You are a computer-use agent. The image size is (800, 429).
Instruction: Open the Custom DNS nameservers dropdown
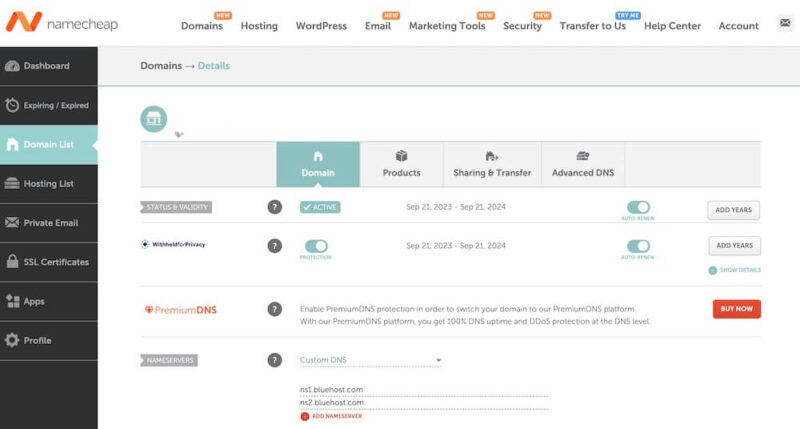point(371,360)
